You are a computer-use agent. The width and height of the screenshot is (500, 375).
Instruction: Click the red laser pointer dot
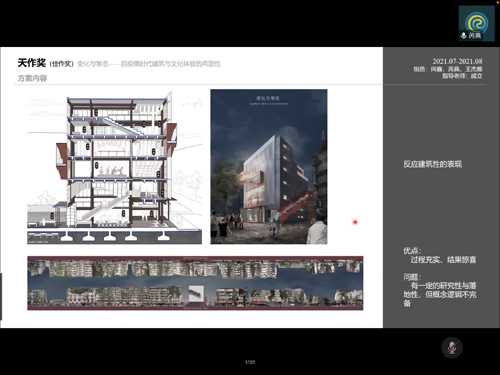[x=355, y=222]
